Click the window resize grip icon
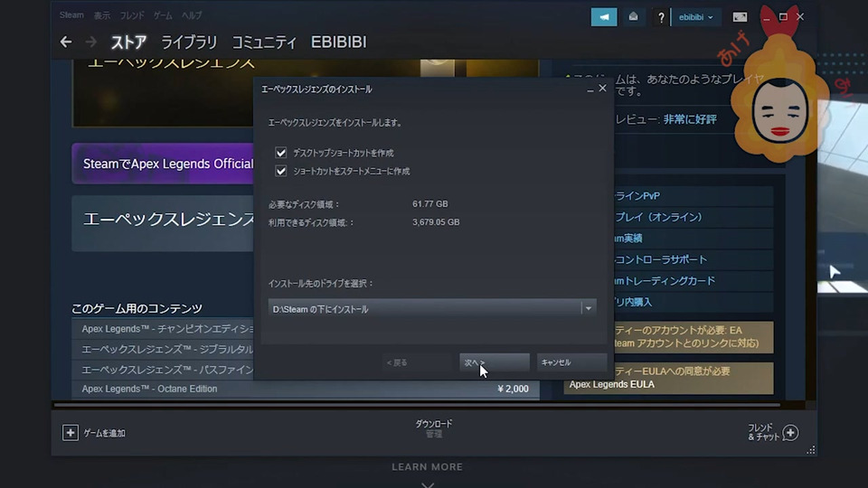The height and width of the screenshot is (488, 868). click(810, 450)
